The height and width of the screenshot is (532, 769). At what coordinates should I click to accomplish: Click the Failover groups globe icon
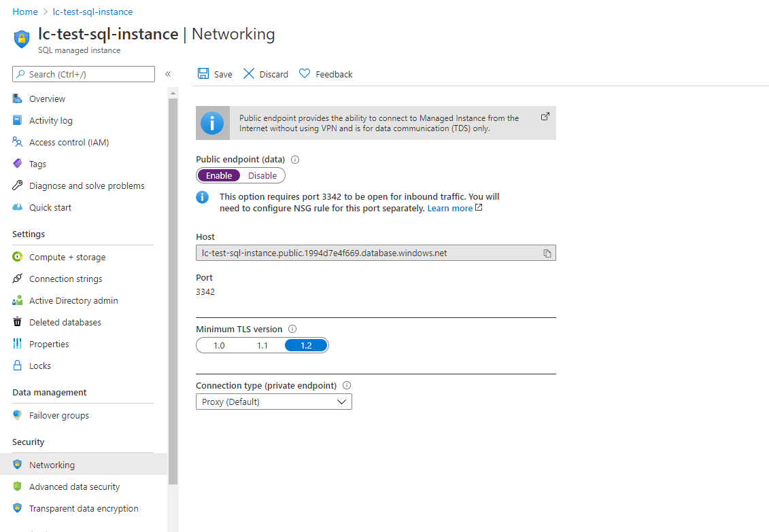[17, 415]
